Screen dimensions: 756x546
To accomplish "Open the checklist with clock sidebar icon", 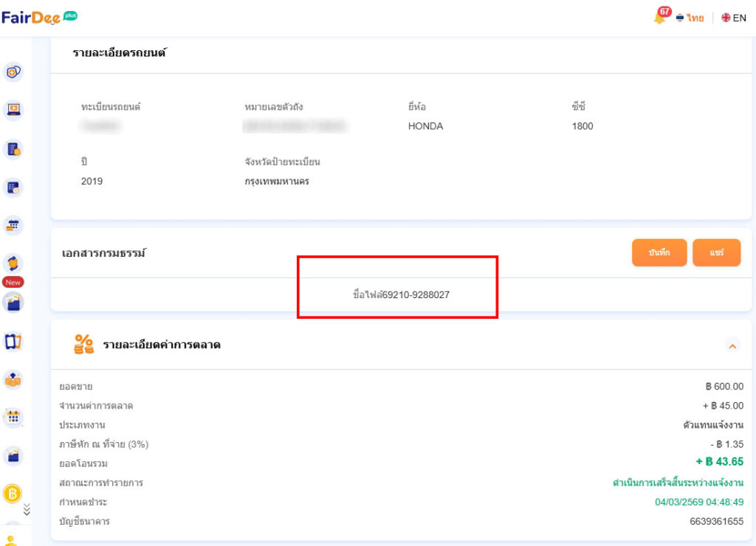I will pos(14,187).
